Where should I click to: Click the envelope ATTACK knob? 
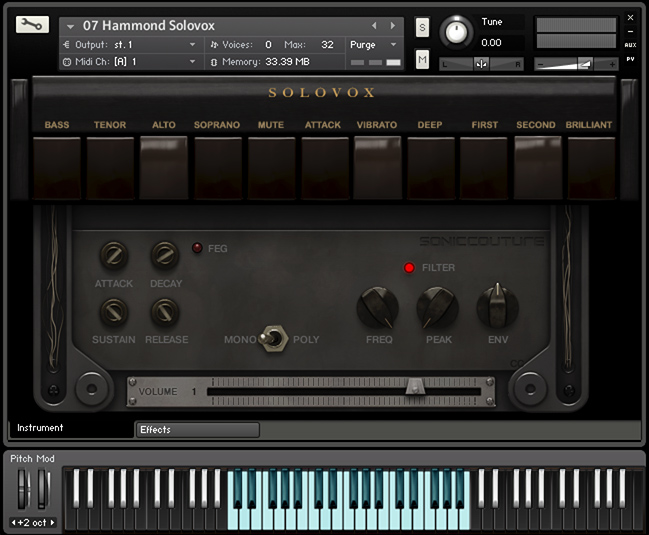114,255
